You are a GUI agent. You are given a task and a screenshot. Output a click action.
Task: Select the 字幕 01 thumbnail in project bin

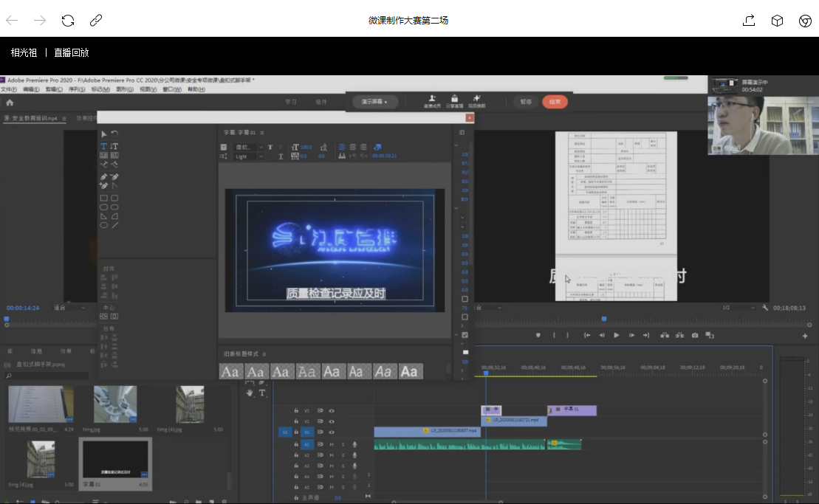(x=114, y=459)
